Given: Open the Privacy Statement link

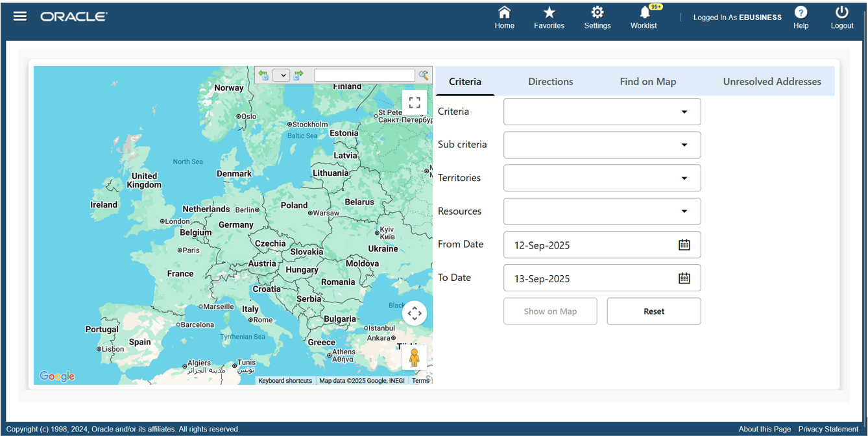Looking at the screenshot, I should (x=828, y=429).
